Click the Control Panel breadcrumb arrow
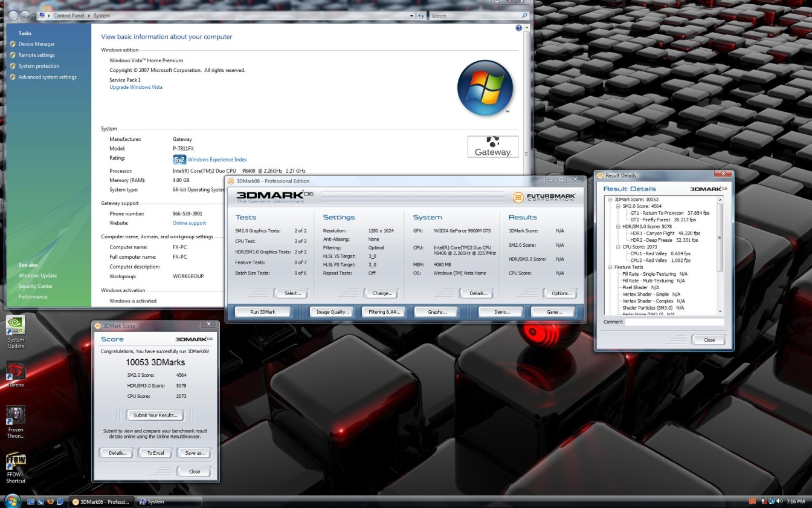Viewport: 812px width, 508px height. [x=90, y=16]
